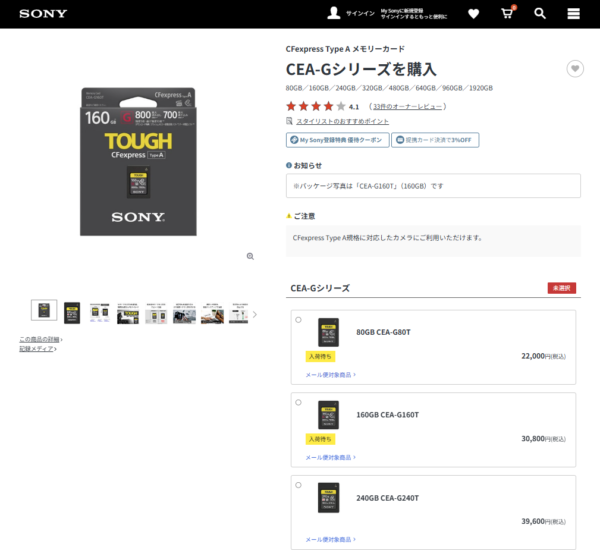Zoom the product image with the magnifier icon
This screenshot has height=550, width=600.
250,256
